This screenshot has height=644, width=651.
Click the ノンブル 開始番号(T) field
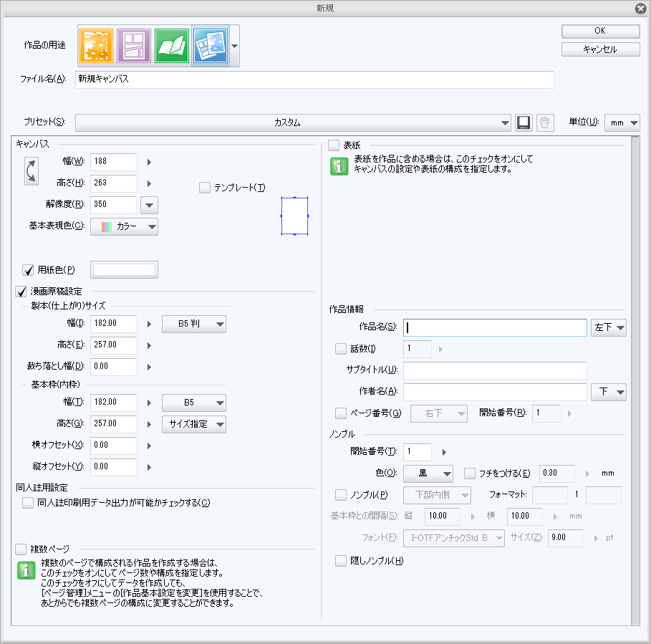418,452
